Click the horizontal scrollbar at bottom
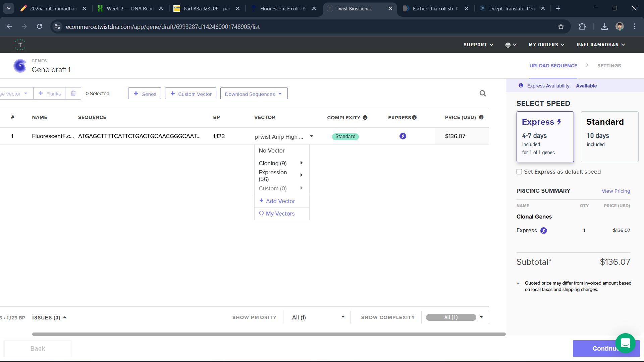Image resolution: width=644 pixels, height=362 pixels. pos(268,334)
